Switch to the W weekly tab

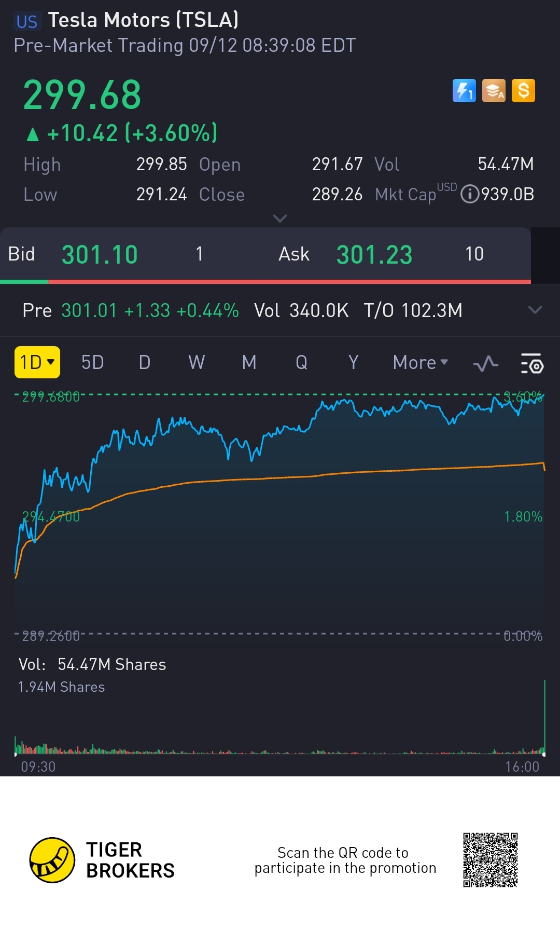pyautogui.click(x=197, y=362)
